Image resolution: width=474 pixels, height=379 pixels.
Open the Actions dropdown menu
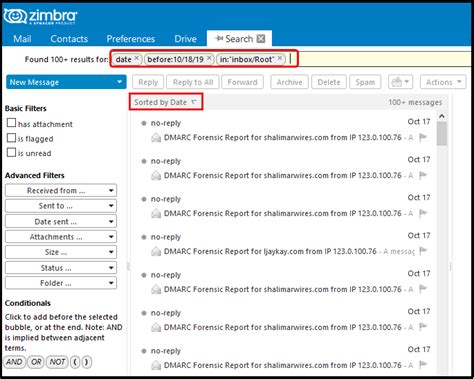[x=443, y=82]
